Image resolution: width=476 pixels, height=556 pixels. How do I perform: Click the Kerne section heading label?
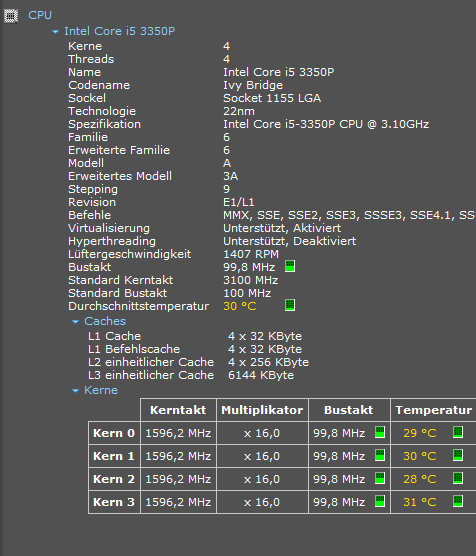coord(101,390)
